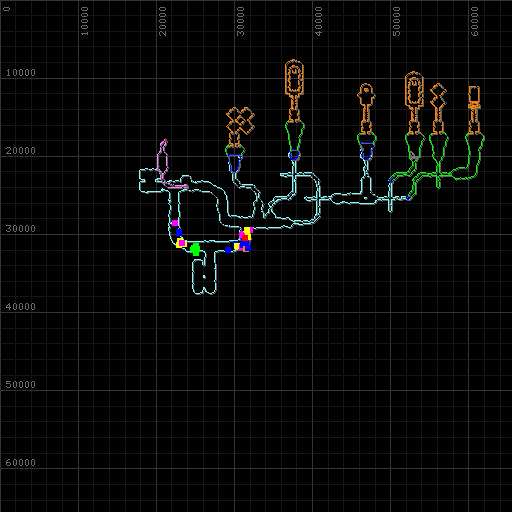
Task: Select the cyan notched room at far left
Action: (149, 181)
